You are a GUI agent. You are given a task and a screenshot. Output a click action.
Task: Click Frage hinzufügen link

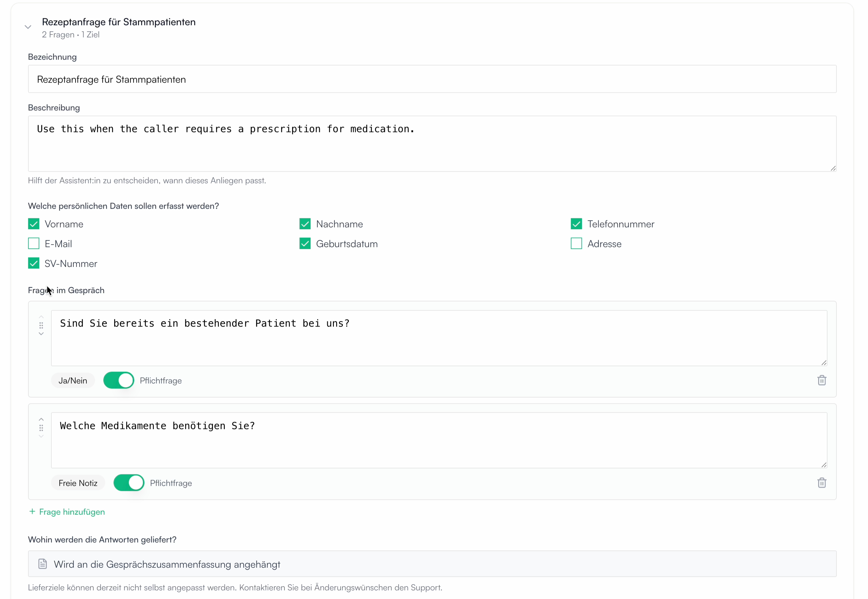(67, 512)
